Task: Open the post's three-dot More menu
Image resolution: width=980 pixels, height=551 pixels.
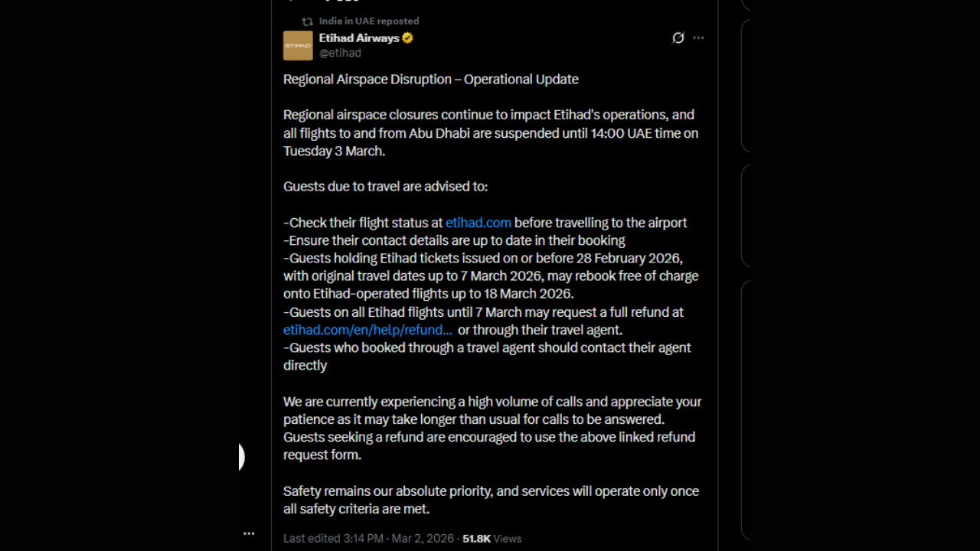Action: pos(698,38)
